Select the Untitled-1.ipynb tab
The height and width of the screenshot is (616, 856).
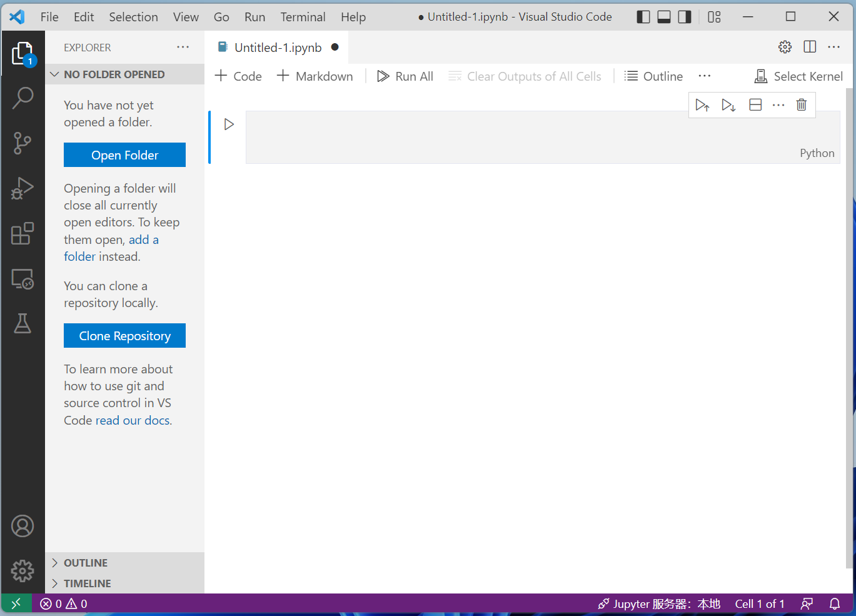click(277, 48)
